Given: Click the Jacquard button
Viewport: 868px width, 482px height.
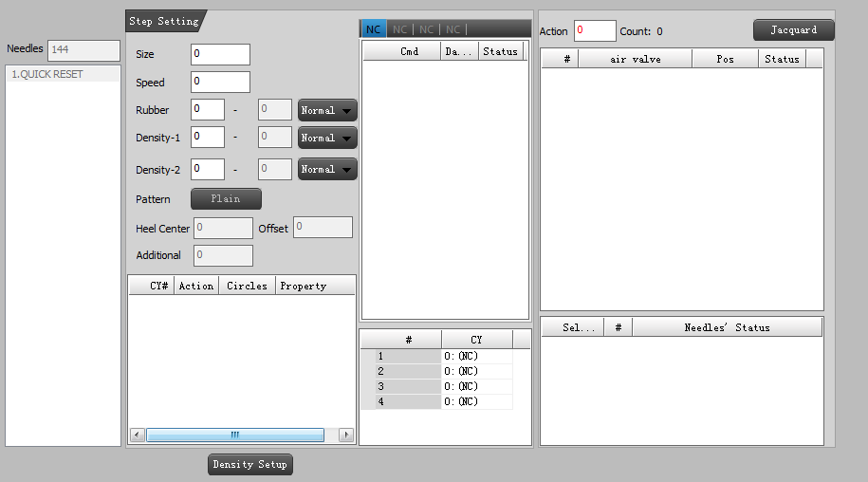Looking at the screenshot, I should point(793,29).
